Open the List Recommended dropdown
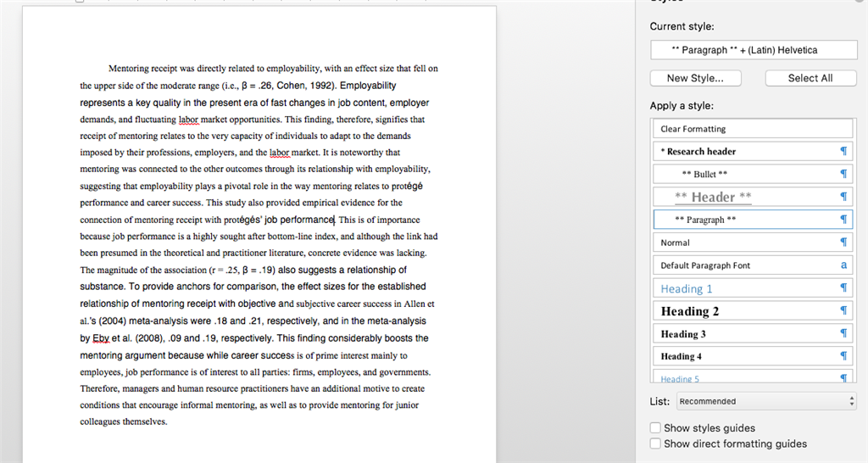The width and height of the screenshot is (868, 463). (x=766, y=401)
